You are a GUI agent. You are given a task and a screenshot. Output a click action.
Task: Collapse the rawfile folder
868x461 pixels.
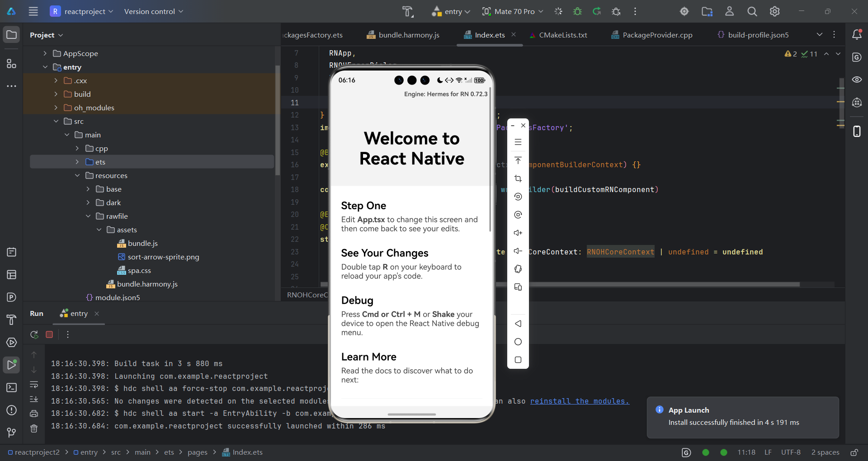[88, 216]
